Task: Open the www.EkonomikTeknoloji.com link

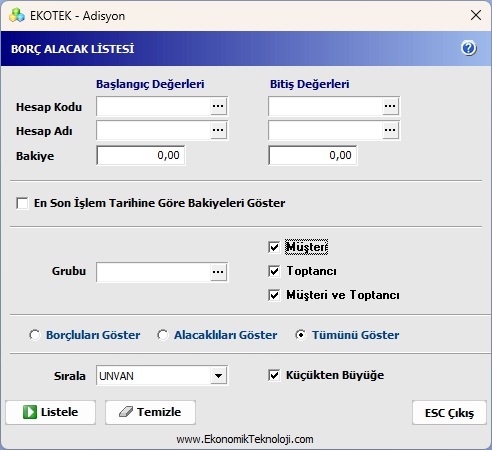Action: tap(245, 439)
